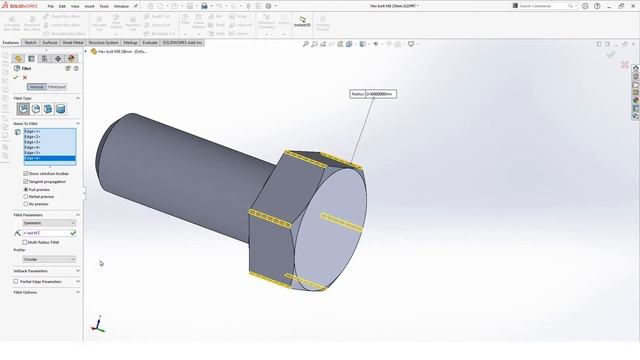Toggle Tangent propagation checkbox
The image size is (640, 360).
tap(26, 182)
